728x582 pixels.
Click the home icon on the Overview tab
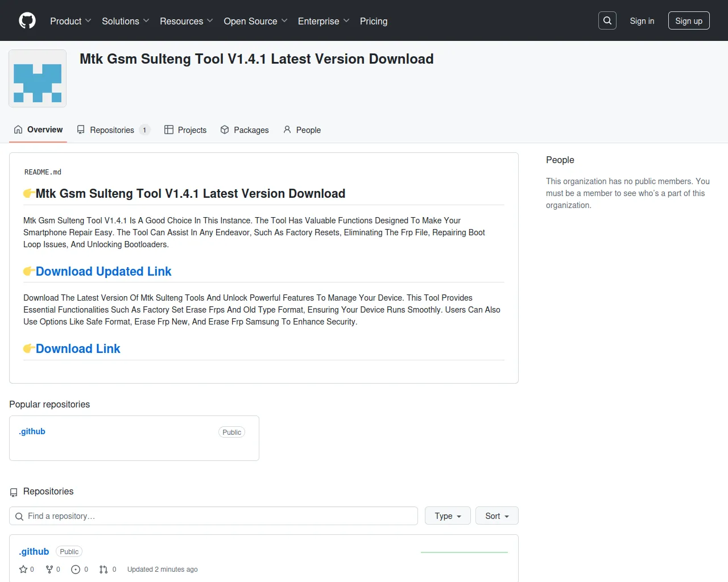tap(17, 130)
